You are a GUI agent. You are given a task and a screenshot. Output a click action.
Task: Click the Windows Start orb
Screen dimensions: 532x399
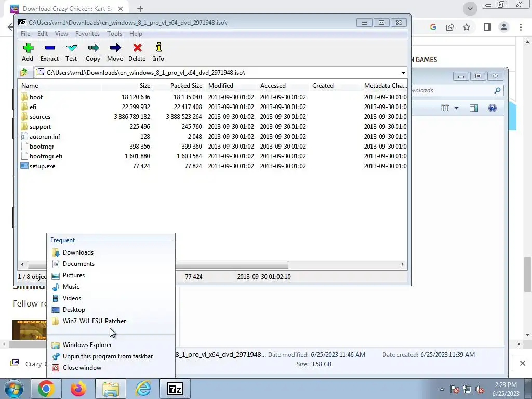[x=14, y=389]
